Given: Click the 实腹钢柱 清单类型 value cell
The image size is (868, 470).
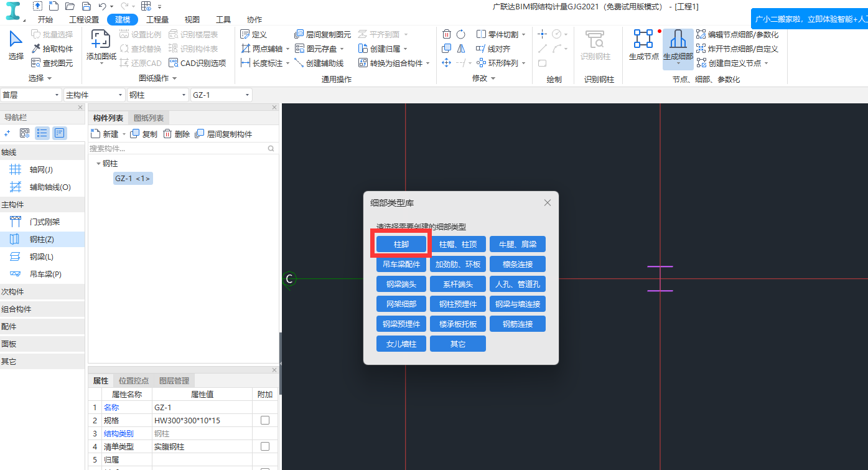Looking at the screenshot, I should (x=202, y=446).
